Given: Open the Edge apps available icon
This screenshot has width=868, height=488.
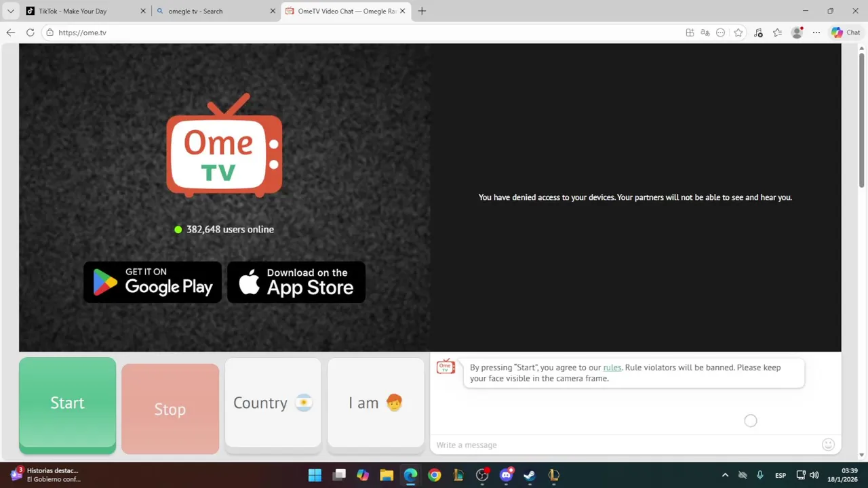Looking at the screenshot, I should click(x=690, y=33).
